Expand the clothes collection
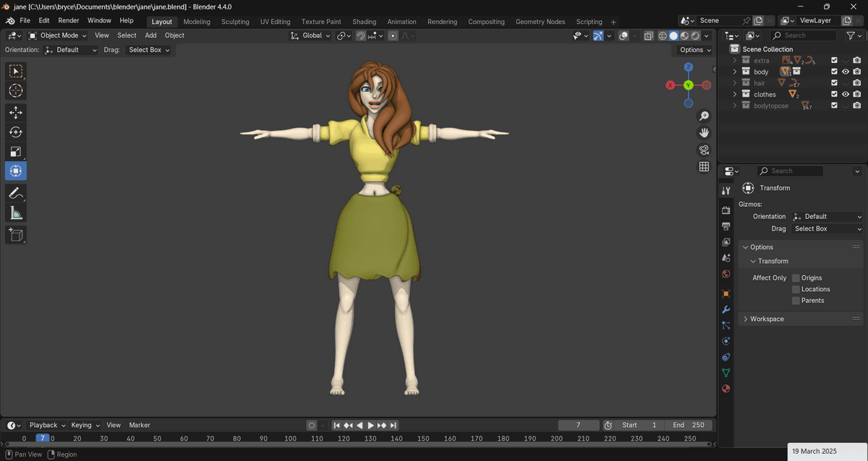Viewport: 868px width, 461px height. [735, 95]
